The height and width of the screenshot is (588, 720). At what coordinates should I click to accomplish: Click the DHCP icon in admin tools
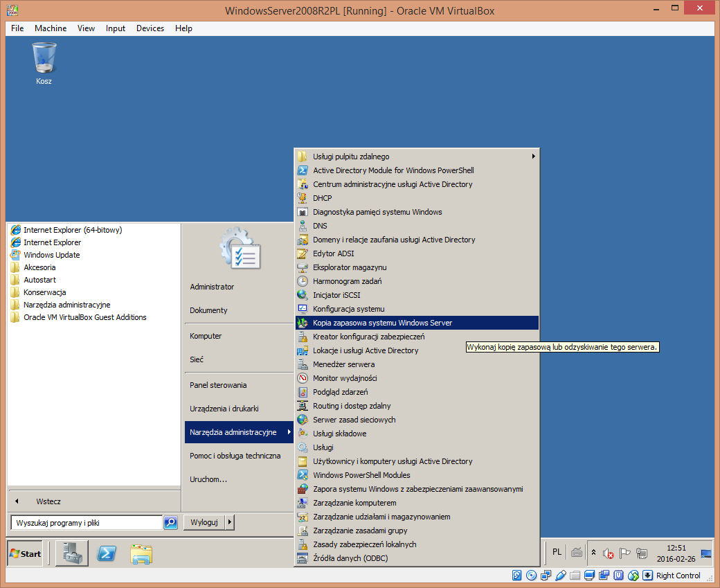[303, 198]
